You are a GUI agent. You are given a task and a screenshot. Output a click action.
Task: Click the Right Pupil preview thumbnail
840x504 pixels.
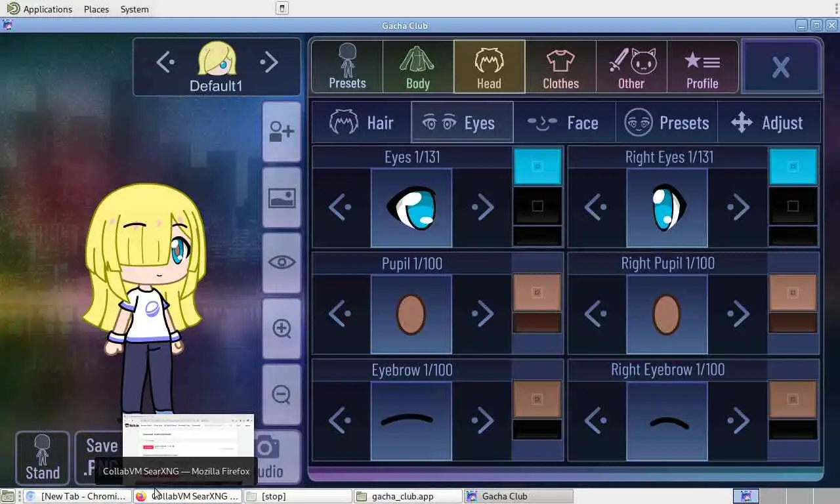pos(667,314)
